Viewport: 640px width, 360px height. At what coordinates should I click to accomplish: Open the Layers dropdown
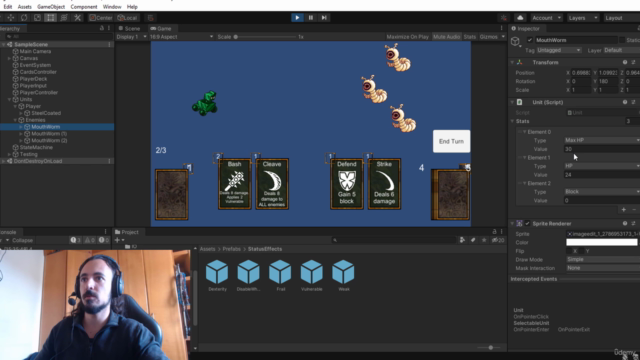click(x=583, y=18)
